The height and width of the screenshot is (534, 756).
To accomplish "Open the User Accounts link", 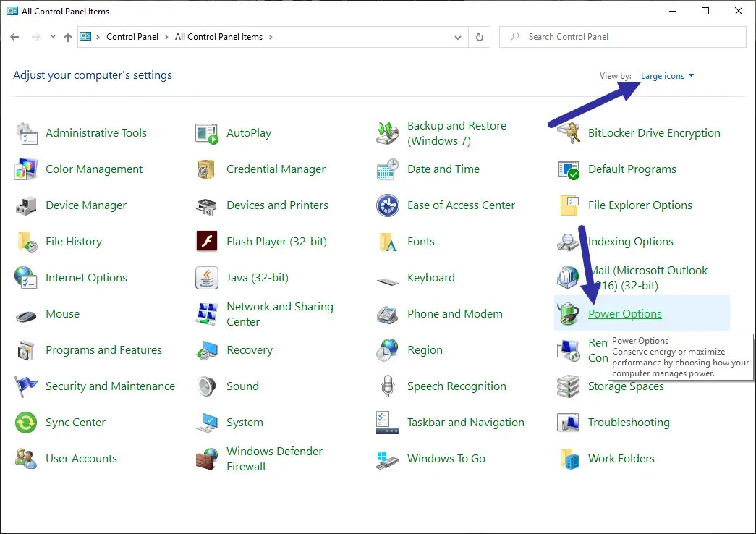I will [x=81, y=459].
